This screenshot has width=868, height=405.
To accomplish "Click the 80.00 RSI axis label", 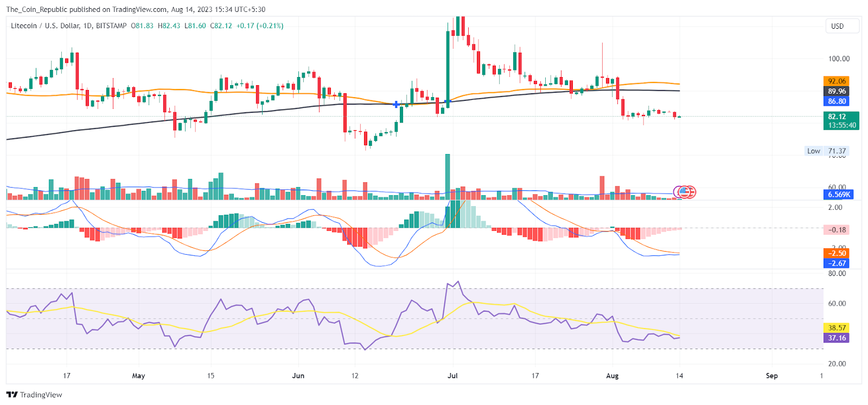I will tap(837, 273).
